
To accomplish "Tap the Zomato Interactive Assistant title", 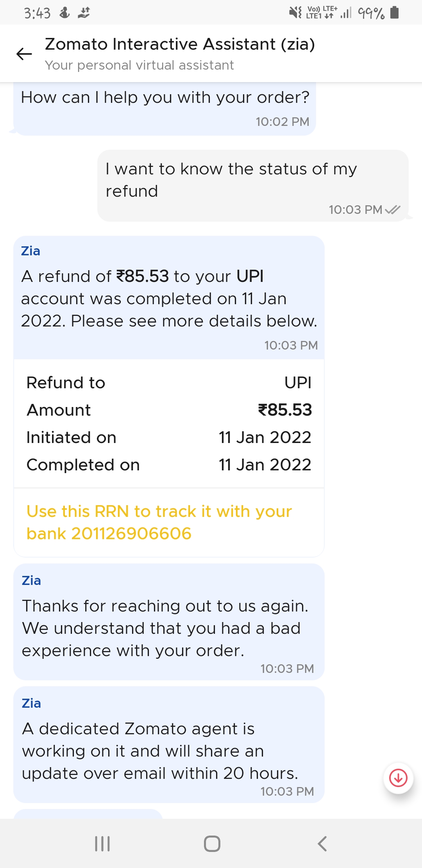I will pos(180,44).
